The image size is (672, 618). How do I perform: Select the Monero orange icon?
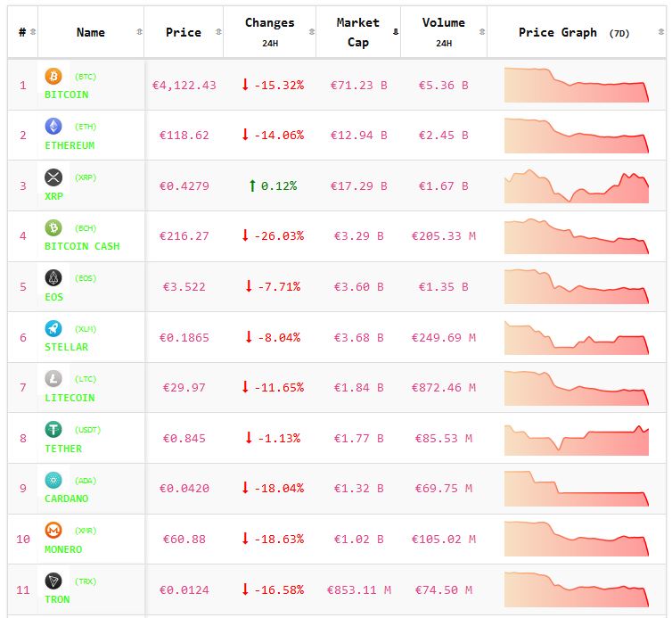point(53,531)
